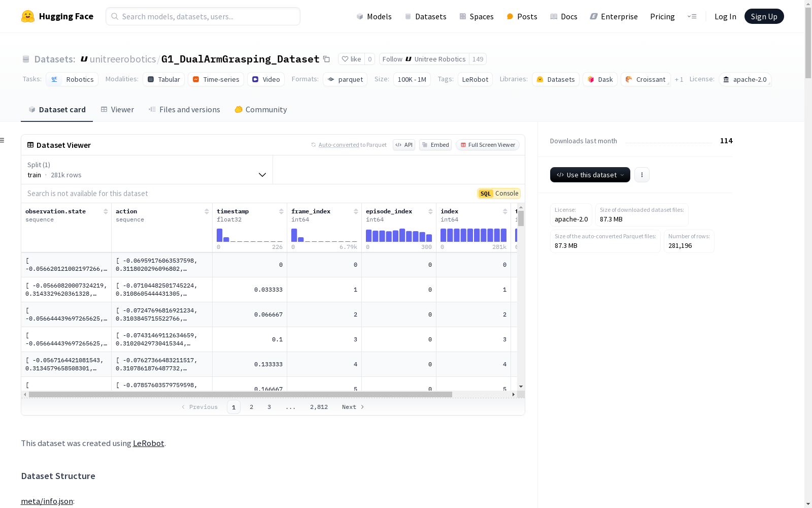This screenshot has width=812, height=508.
Task: Switch to the Viewer tab
Action: click(117, 110)
